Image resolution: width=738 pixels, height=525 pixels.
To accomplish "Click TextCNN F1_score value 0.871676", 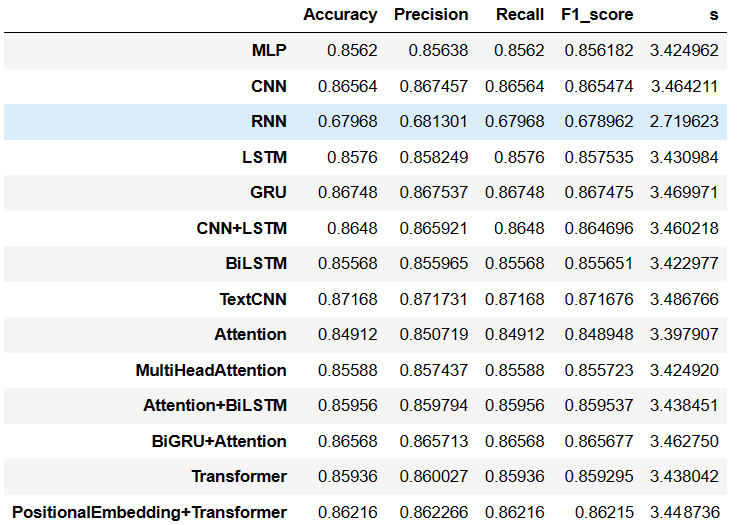I will click(599, 299).
